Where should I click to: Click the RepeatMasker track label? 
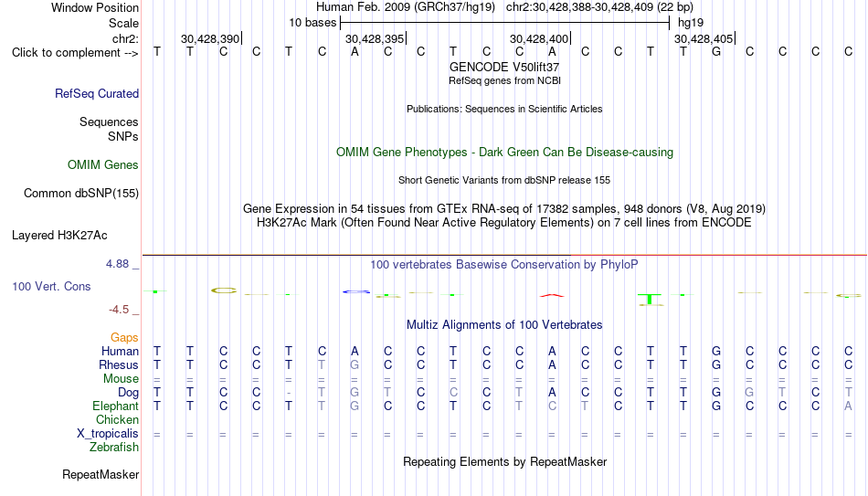pyautogui.click(x=101, y=474)
